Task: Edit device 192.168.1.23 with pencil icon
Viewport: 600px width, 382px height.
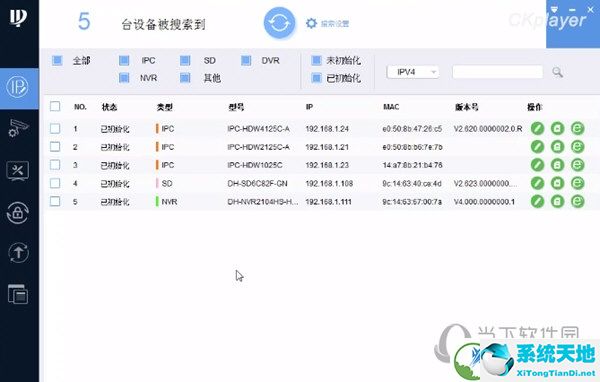Action: 537,165
